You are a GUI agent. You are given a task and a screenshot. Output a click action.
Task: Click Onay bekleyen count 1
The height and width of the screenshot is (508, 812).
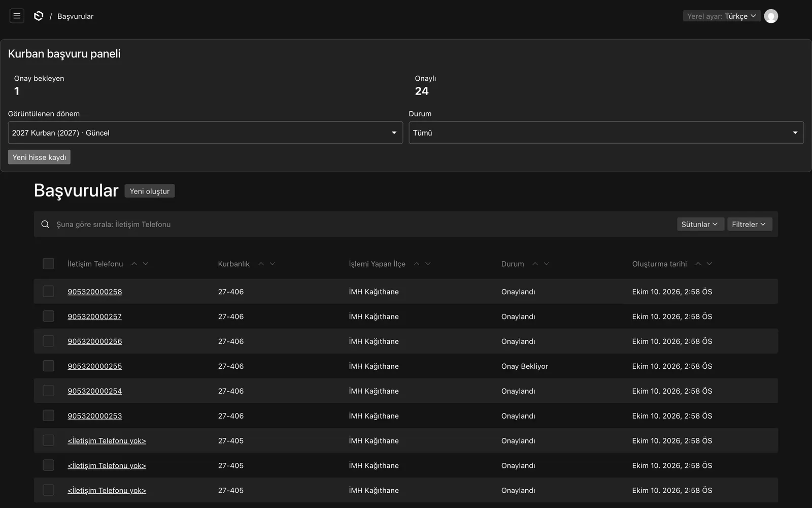[x=17, y=91]
